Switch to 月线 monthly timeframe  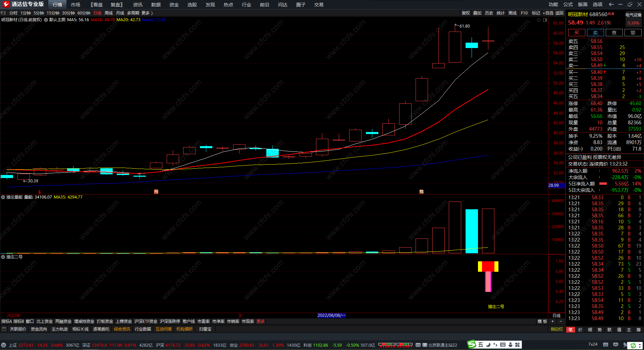click(x=120, y=13)
